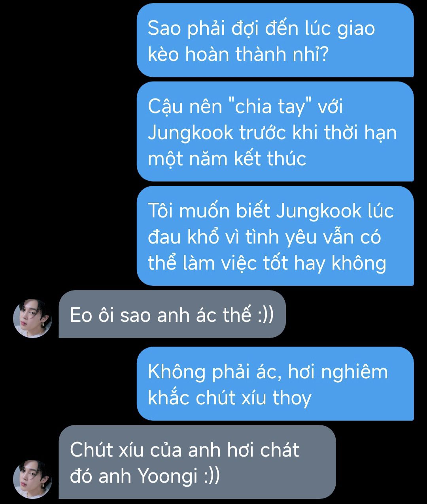Image resolution: width=427 pixels, height=504 pixels.
Task: Click the bubble starting with "Cậu nên chia tay"
Action: pos(275,132)
